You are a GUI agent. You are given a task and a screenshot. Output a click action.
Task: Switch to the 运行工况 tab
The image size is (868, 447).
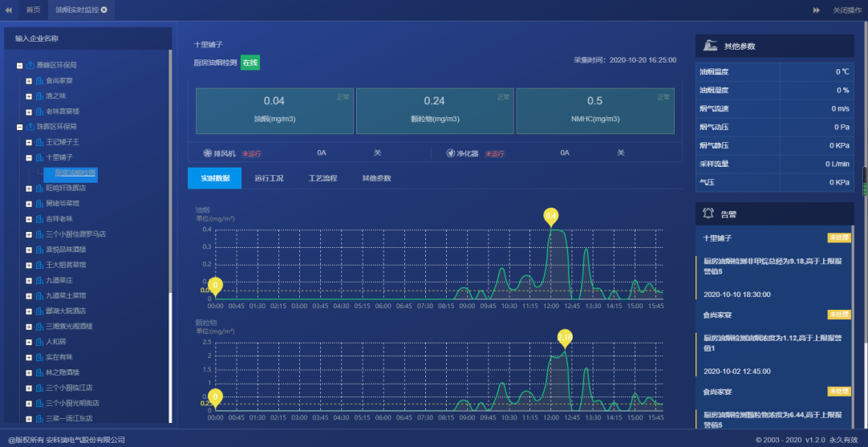[x=268, y=178]
